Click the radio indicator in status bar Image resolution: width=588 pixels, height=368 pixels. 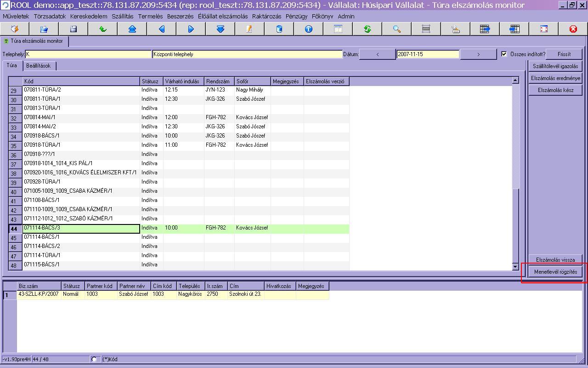[95, 359]
